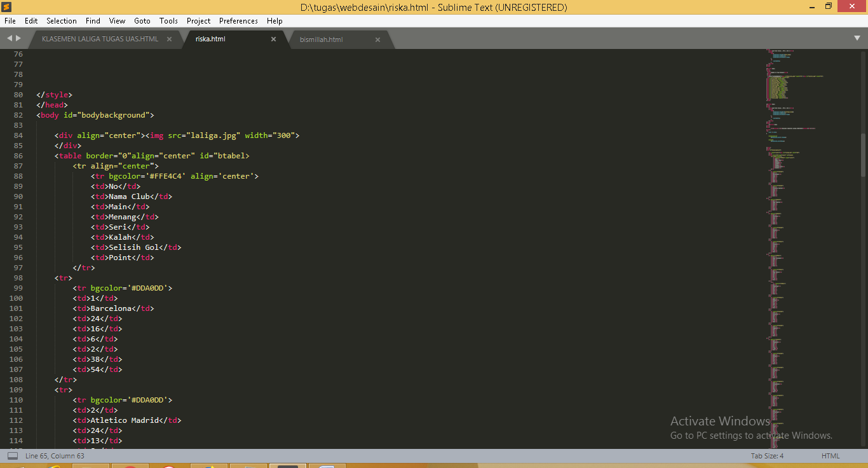Close the bismillah.html tab
This screenshot has width=868, height=468.
pyautogui.click(x=377, y=39)
